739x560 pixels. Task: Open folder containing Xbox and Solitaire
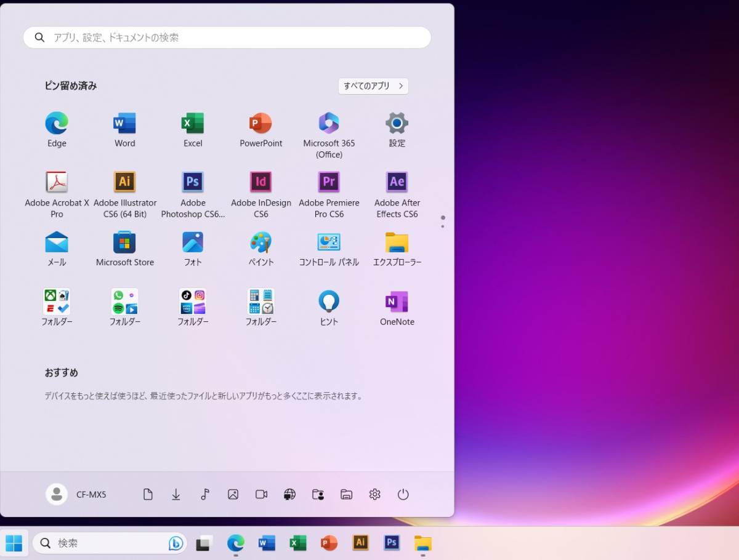click(57, 302)
